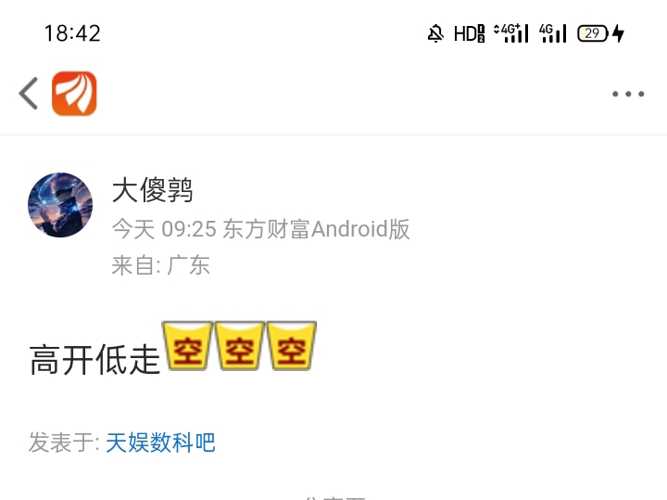Tap the 发表于 label text

click(x=61, y=443)
